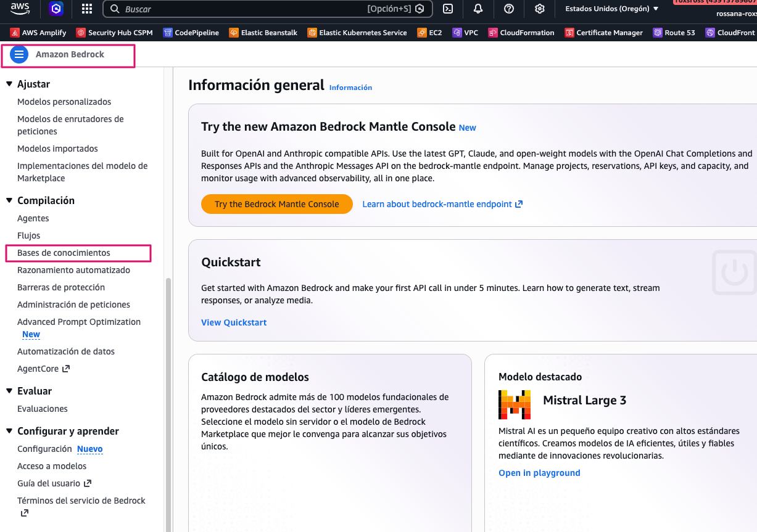This screenshot has height=532, width=757.
Task: Open Automatización de datos
Action: [x=66, y=351]
